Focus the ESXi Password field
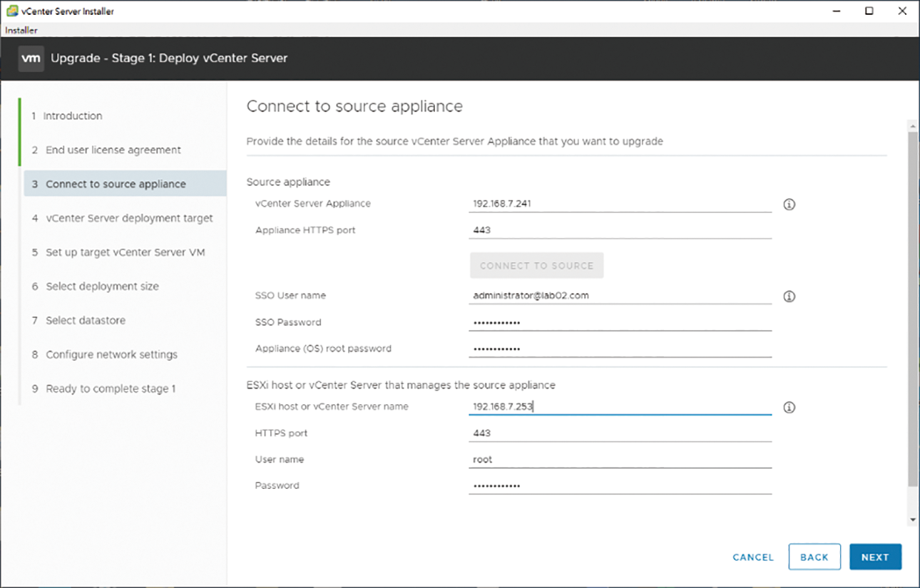This screenshot has width=920, height=588. tap(620, 486)
